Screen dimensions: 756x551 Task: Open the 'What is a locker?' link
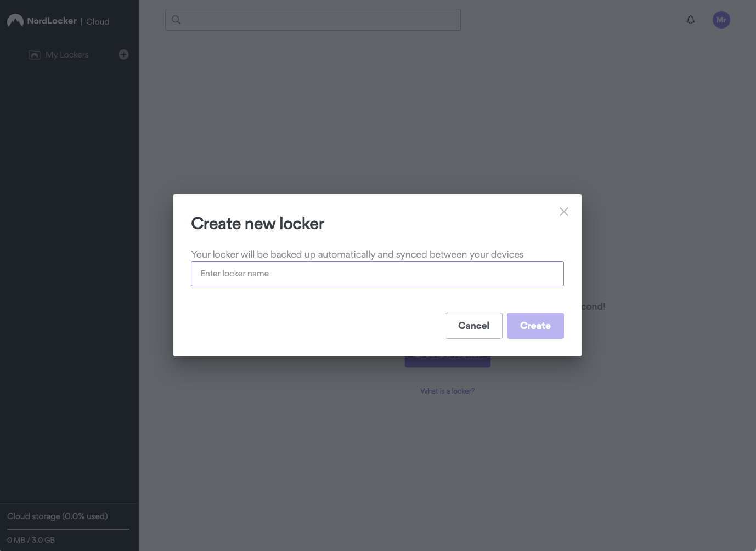[x=447, y=391]
